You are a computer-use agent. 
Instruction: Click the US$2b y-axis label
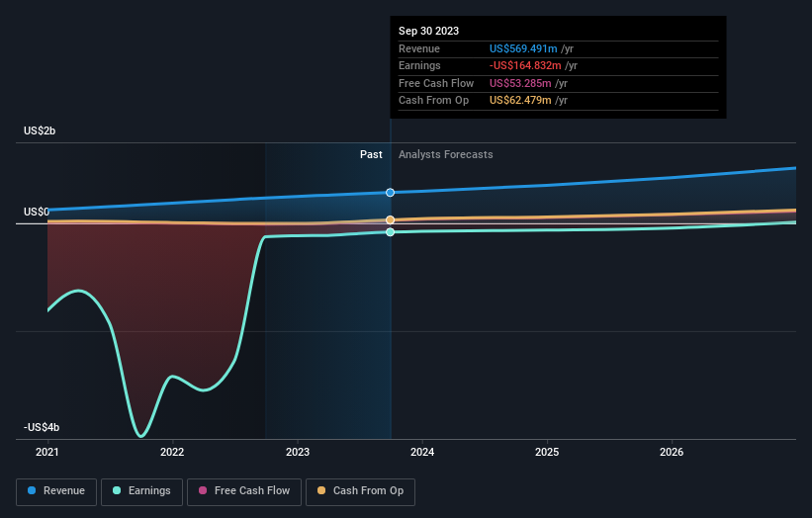tap(40, 130)
